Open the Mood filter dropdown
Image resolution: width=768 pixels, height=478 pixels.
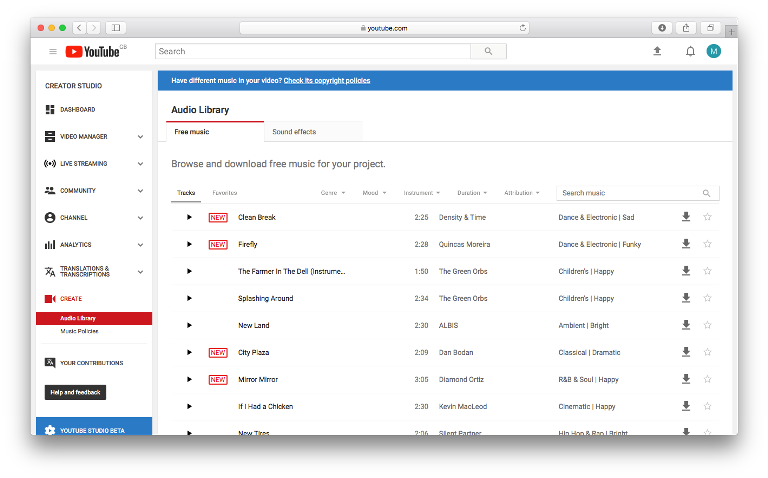pyautogui.click(x=374, y=193)
